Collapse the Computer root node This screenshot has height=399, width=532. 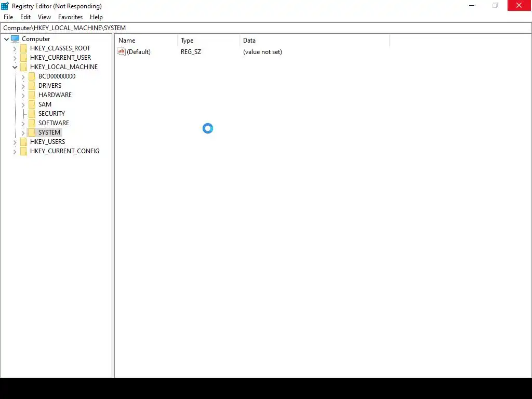[x=6, y=39]
